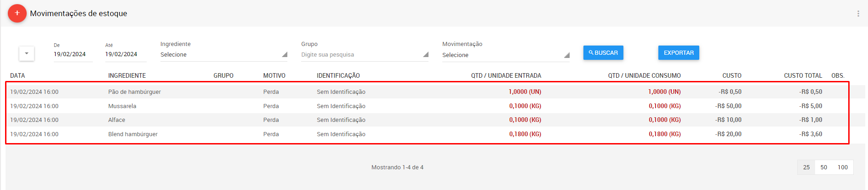Select the Pão de hambúrguer row
Viewport: 868px width, 190px height.
click(428, 92)
